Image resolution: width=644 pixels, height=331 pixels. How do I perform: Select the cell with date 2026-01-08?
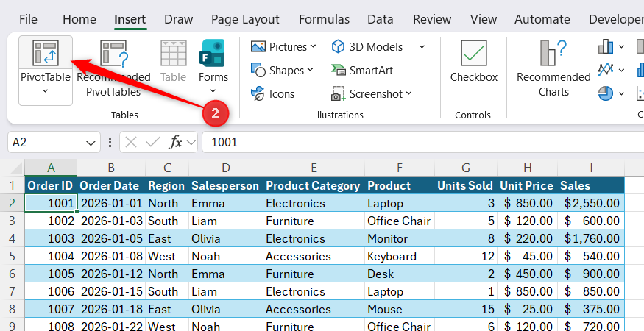point(111,256)
